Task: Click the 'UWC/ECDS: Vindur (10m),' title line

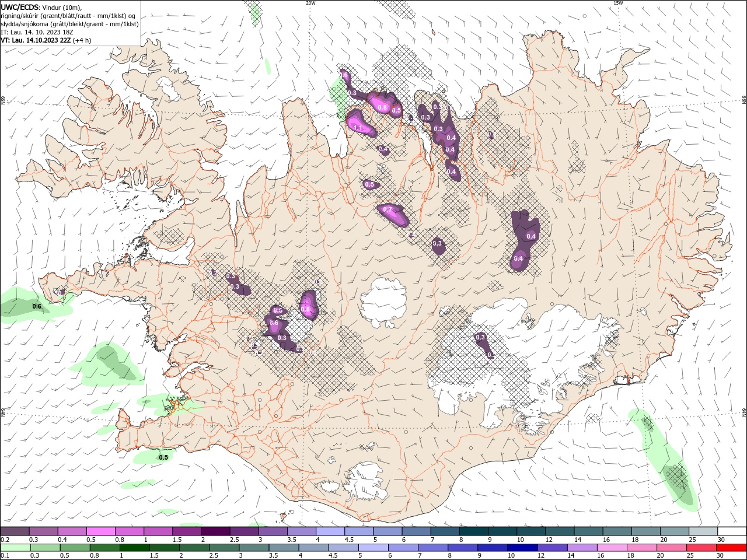Action: click(x=41, y=7)
